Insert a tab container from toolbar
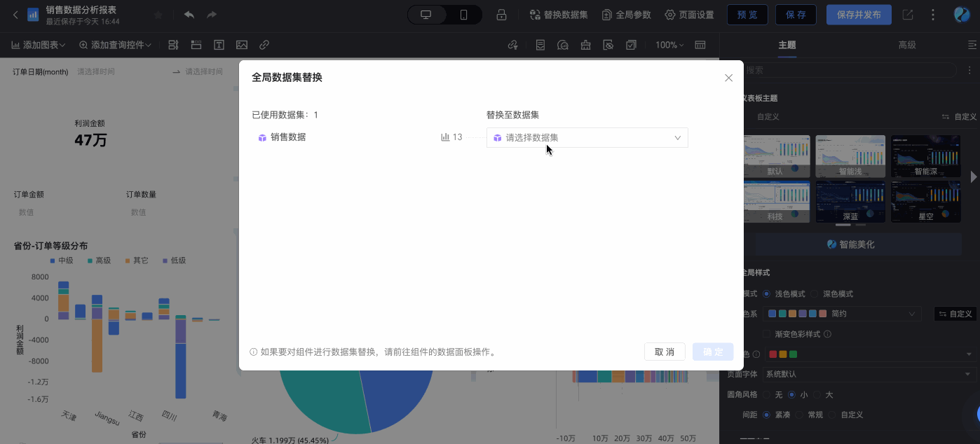 tap(196, 45)
